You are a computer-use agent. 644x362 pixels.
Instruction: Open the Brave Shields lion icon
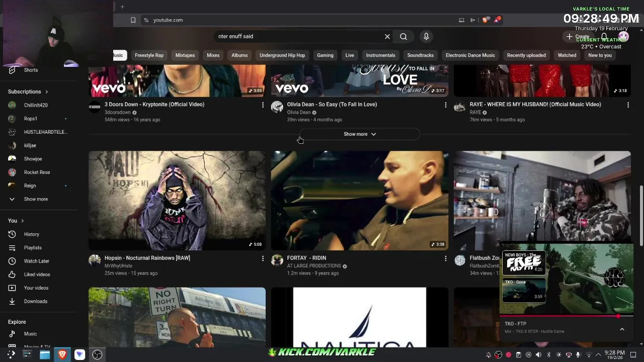[485, 20]
